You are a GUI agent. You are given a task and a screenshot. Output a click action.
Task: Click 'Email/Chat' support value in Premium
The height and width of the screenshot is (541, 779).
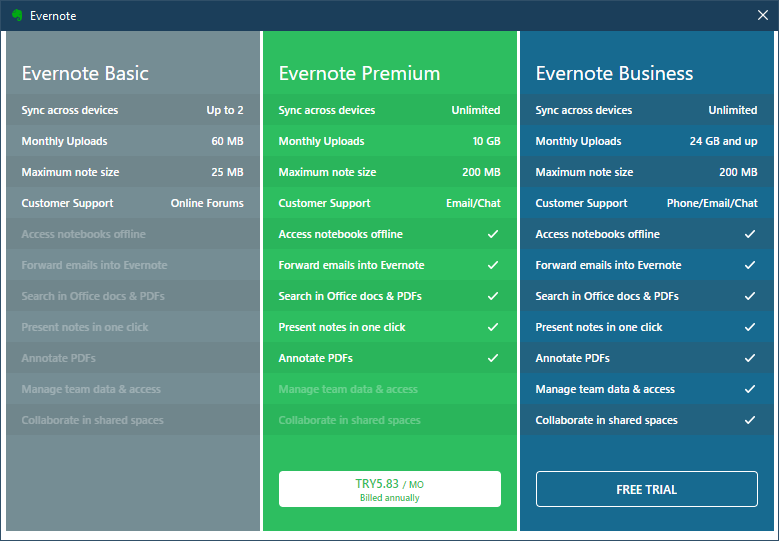pyautogui.click(x=473, y=203)
